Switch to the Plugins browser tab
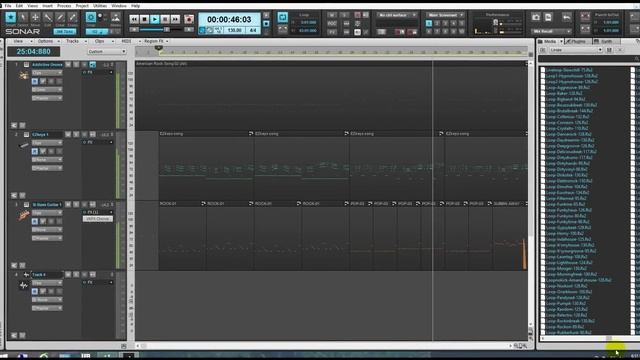Screen dimensions: 640x360 [x=577, y=41]
